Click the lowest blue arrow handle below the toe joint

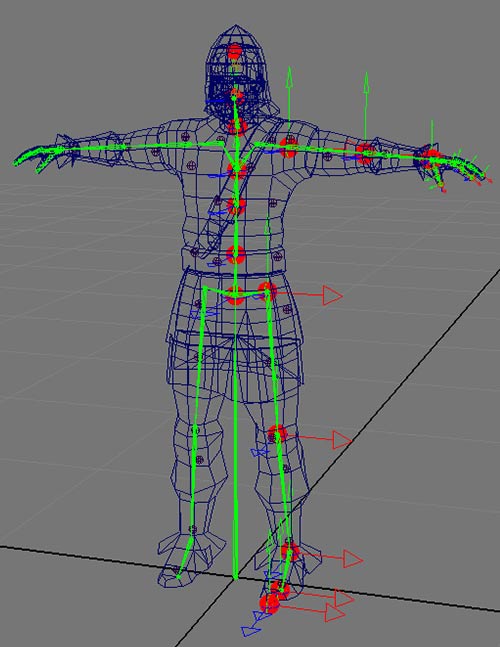click(x=251, y=631)
